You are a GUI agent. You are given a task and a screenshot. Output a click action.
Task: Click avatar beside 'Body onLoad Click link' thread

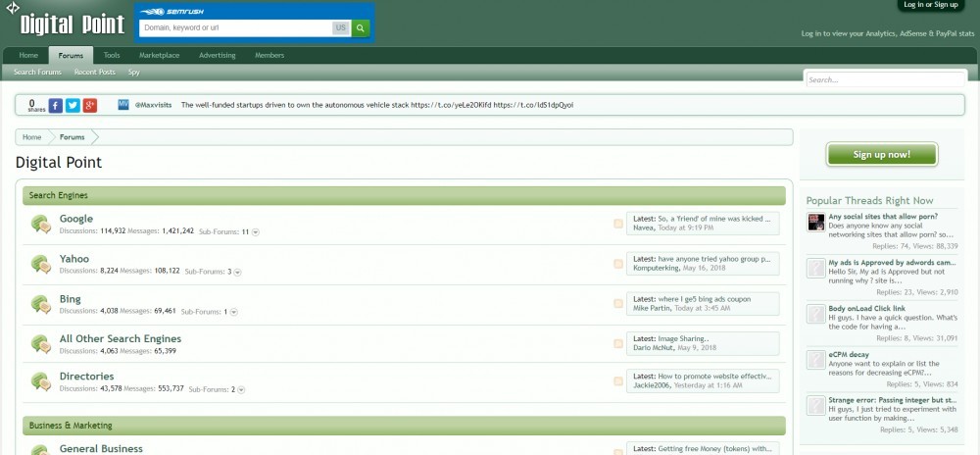[816, 314]
